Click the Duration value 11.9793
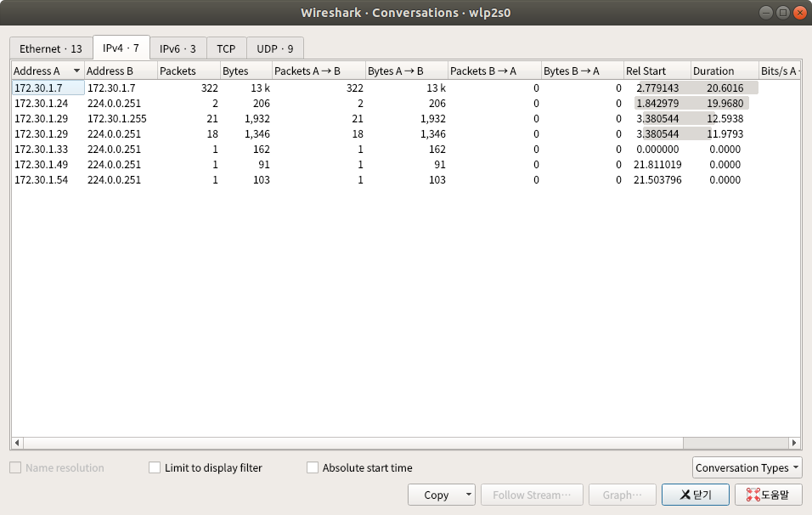The image size is (812, 515). point(725,134)
